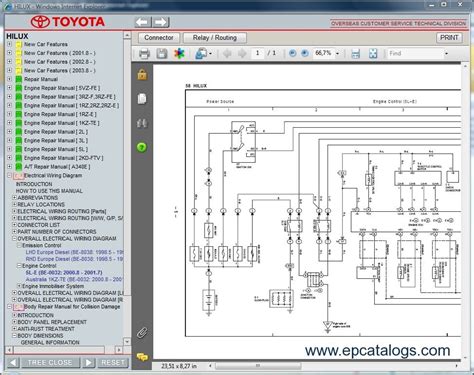Click the TREE CLOSE button

50,362
